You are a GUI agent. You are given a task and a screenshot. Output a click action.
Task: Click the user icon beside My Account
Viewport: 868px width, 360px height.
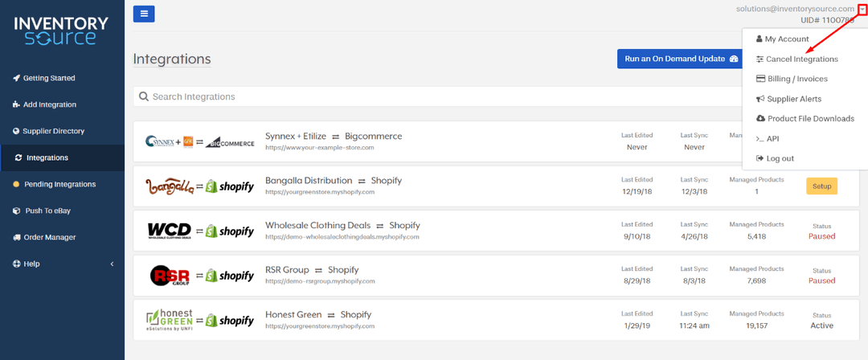(759, 39)
